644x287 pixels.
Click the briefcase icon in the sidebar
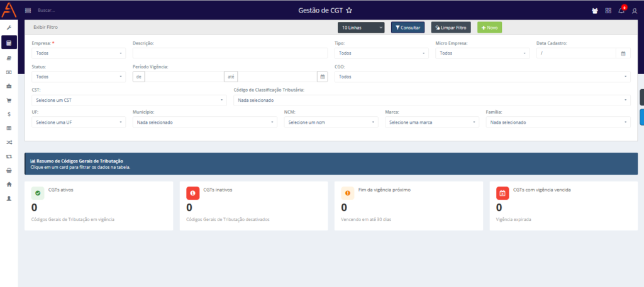point(9,86)
